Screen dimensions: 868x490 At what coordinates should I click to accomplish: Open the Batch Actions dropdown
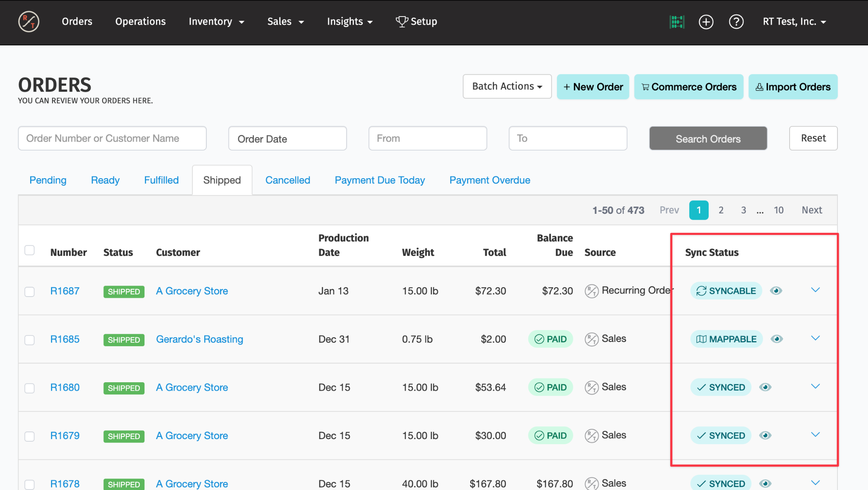507,87
